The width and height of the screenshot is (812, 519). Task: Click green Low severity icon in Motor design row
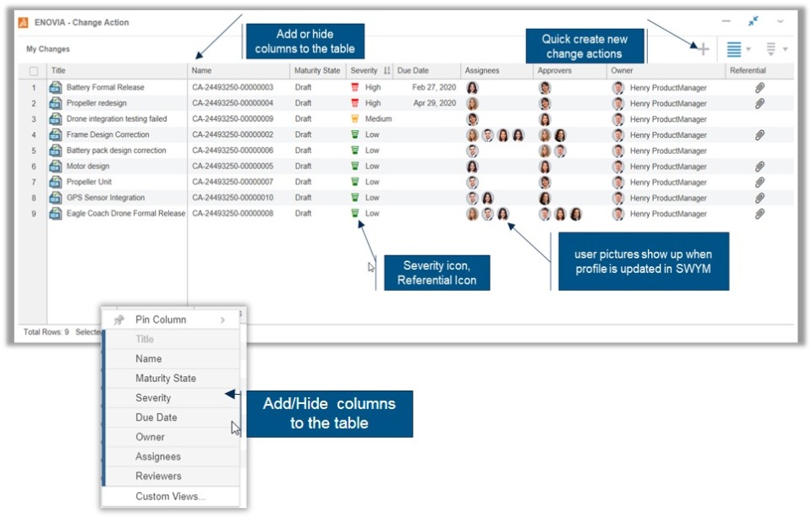click(354, 167)
